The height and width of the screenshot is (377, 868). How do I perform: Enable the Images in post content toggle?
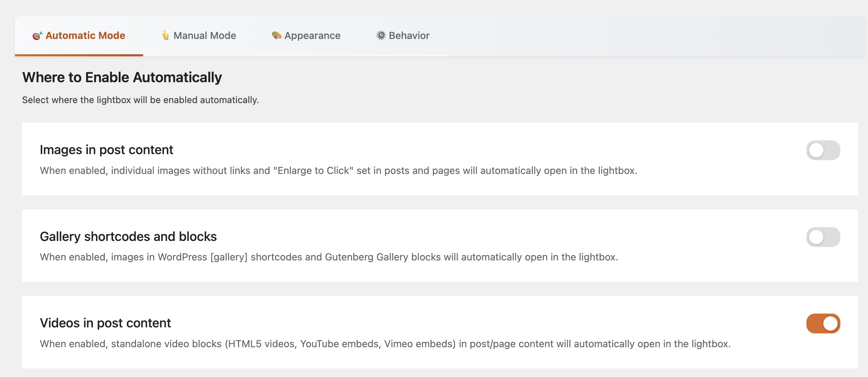pos(823,150)
